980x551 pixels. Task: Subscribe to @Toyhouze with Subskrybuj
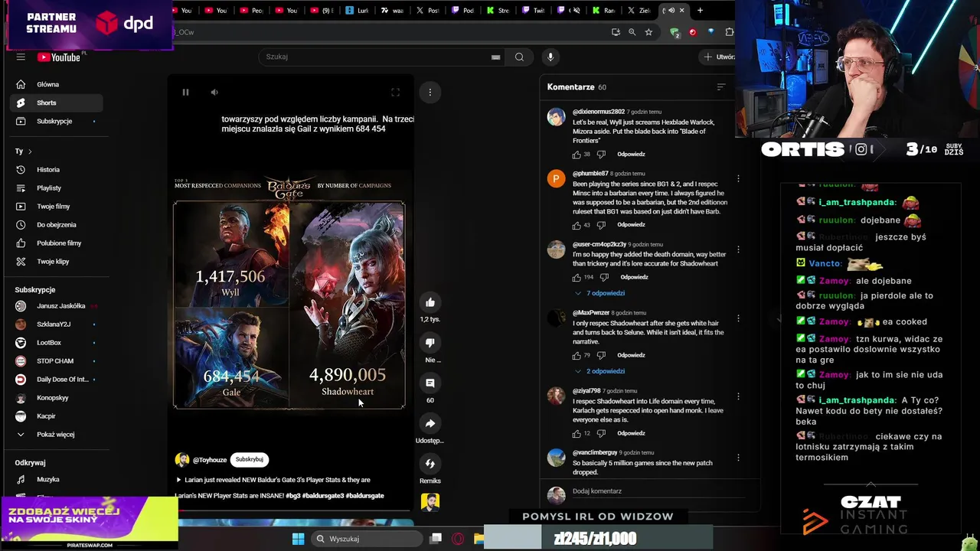(250, 459)
